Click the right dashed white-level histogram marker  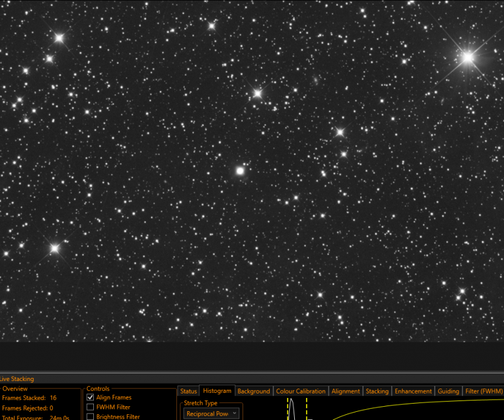coord(307,409)
